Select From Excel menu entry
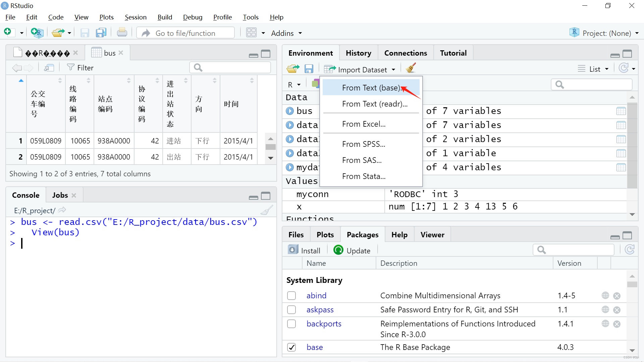644x362 pixels. coord(371,124)
